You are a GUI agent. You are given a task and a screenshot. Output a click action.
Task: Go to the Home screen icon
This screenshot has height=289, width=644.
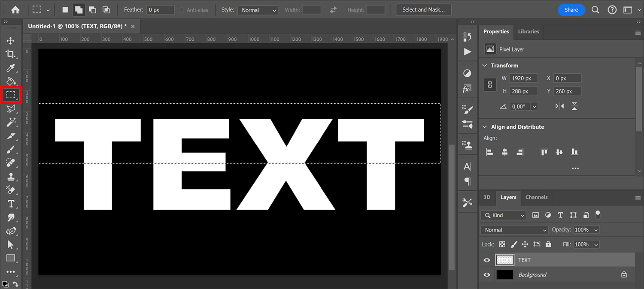(x=15, y=9)
